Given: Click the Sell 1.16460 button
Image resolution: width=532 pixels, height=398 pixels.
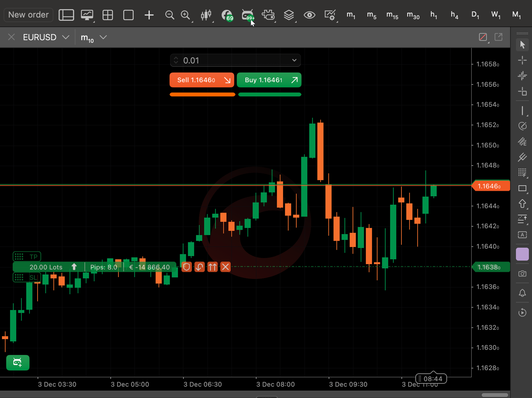Looking at the screenshot, I should tap(202, 80).
